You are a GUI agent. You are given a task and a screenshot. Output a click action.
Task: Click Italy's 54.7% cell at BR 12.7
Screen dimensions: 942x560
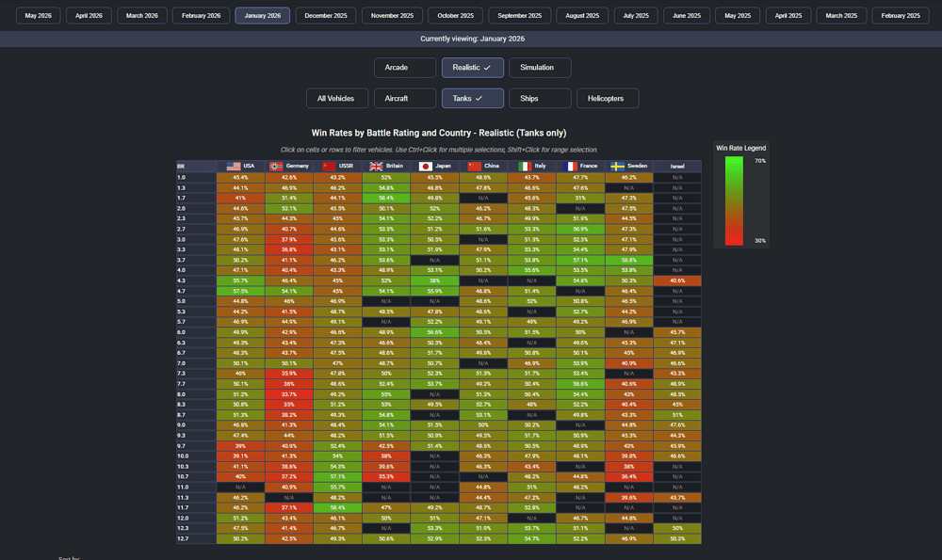pos(531,539)
